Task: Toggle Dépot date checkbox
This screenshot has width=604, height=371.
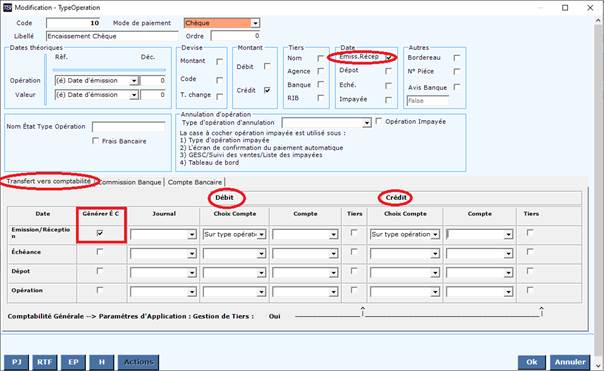Action: [x=388, y=71]
